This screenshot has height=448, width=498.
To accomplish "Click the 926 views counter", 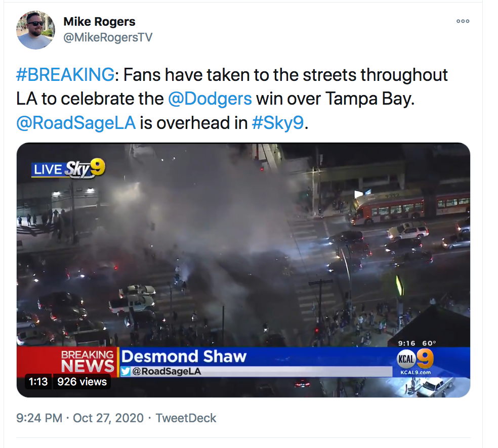I will (82, 381).
